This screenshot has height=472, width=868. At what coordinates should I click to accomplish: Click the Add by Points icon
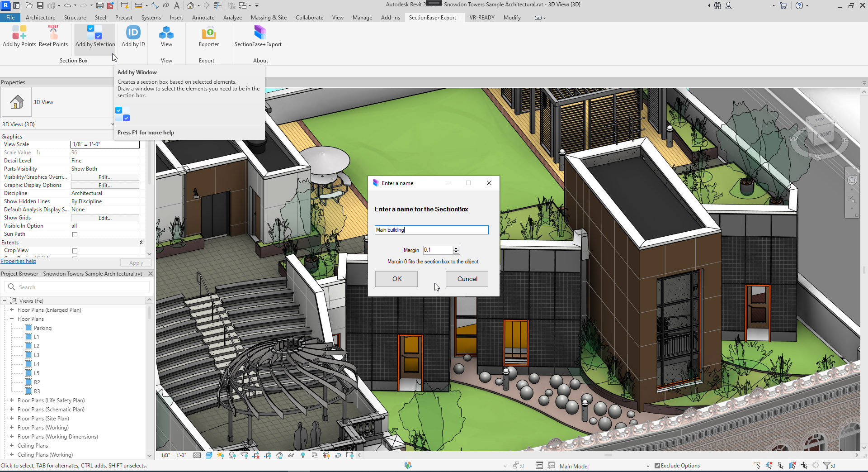pos(19,33)
